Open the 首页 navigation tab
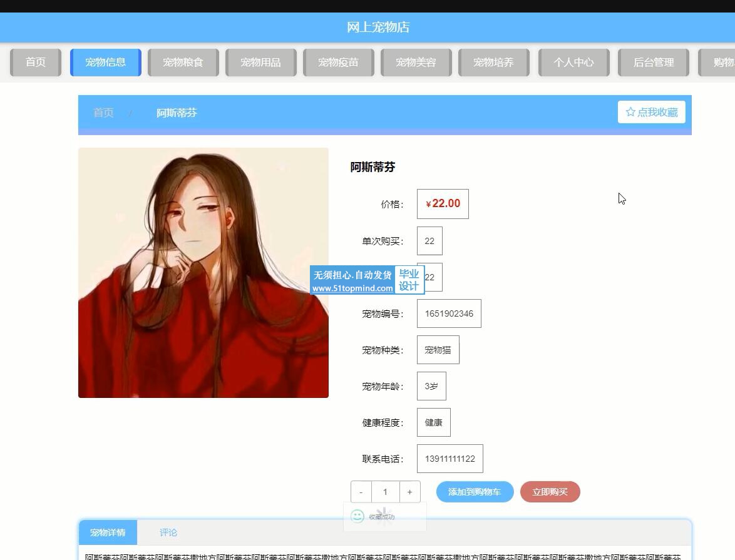This screenshot has width=735, height=560. coord(36,63)
